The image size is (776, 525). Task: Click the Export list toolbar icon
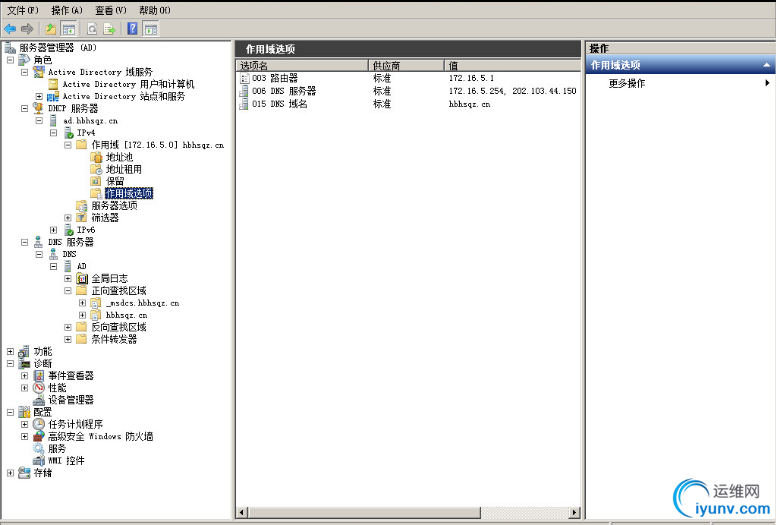[109, 29]
